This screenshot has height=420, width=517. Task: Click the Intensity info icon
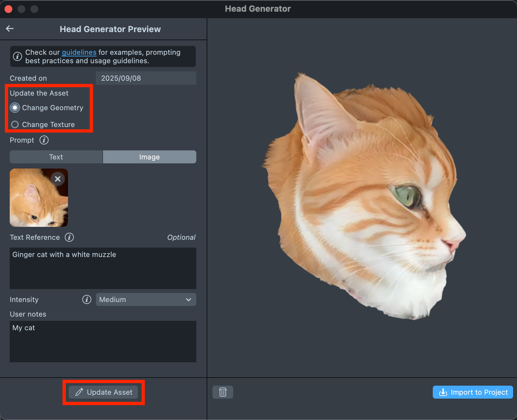[x=86, y=299]
